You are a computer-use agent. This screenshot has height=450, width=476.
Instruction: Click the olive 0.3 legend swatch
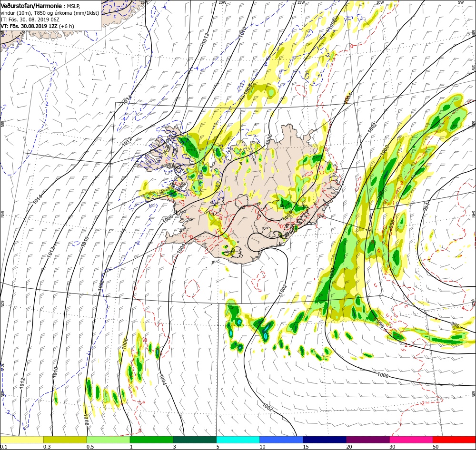point(65,440)
